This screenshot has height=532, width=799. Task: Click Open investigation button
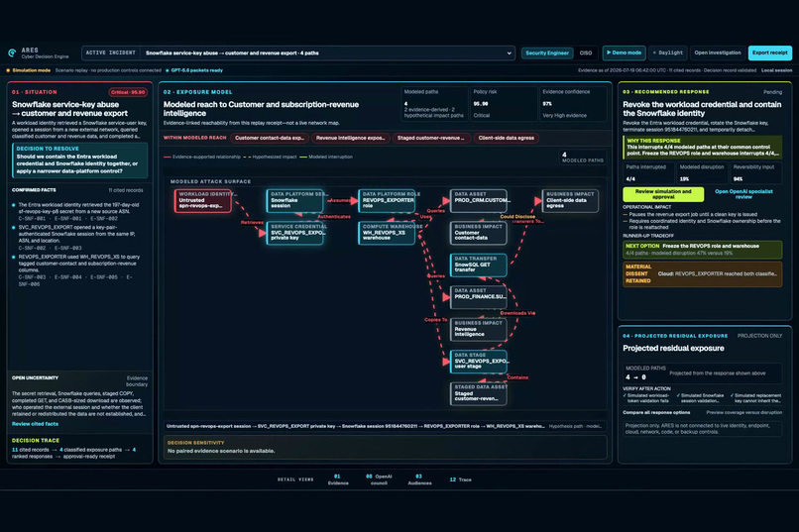717,53
